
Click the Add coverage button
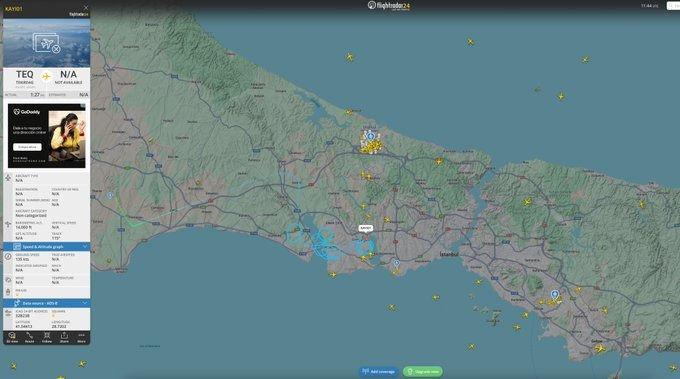point(379,372)
